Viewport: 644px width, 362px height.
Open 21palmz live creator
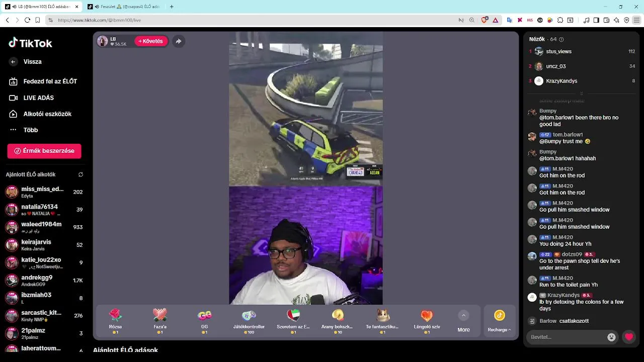coord(44,333)
